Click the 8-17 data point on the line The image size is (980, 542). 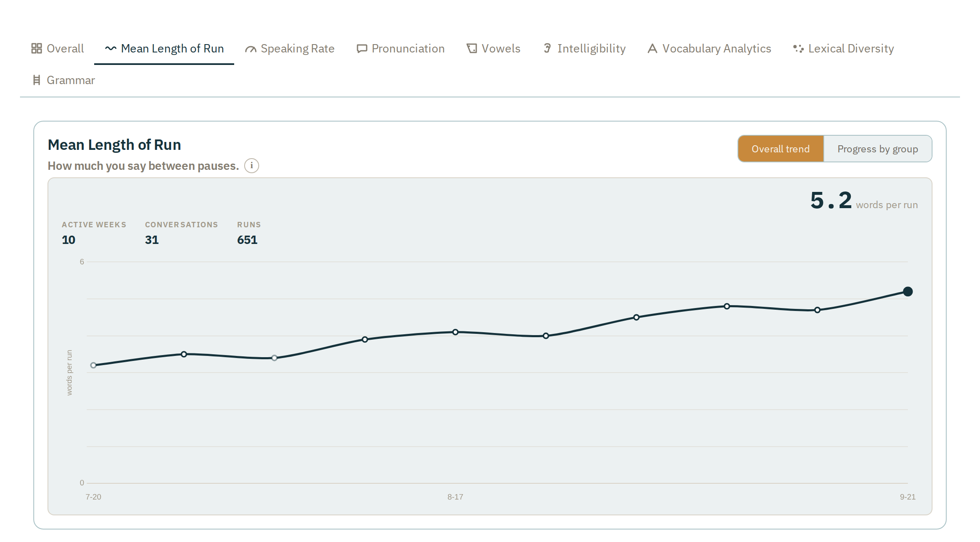pyautogui.click(x=455, y=332)
